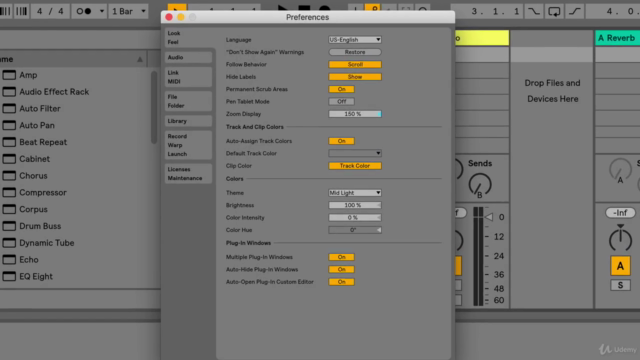Click the Cabinet folder icon
Viewport: 640px width, 360px height.
pos(9,159)
